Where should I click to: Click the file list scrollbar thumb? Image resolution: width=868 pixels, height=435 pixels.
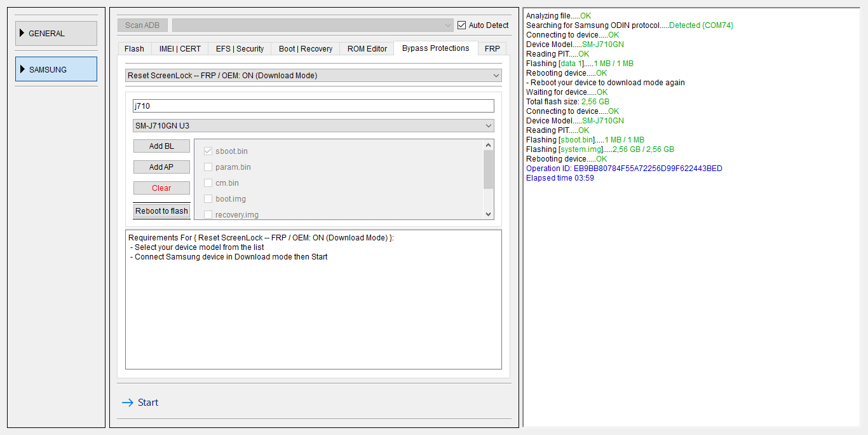[489, 170]
